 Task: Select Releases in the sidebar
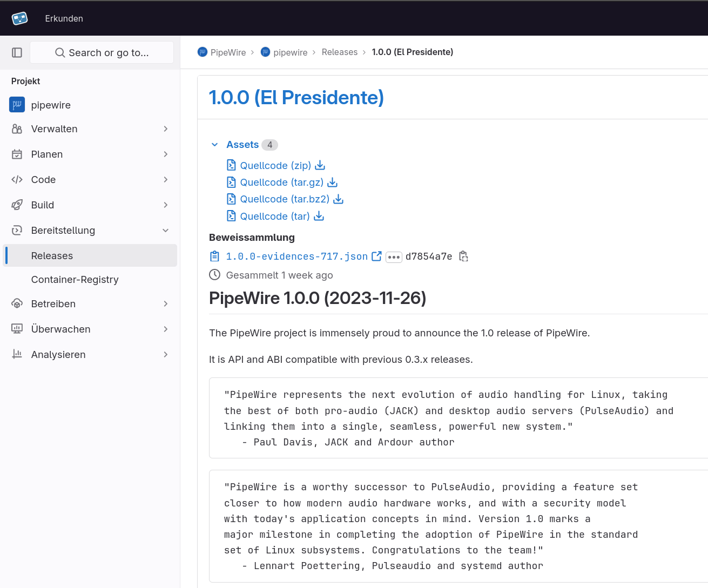tap(52, 256)
